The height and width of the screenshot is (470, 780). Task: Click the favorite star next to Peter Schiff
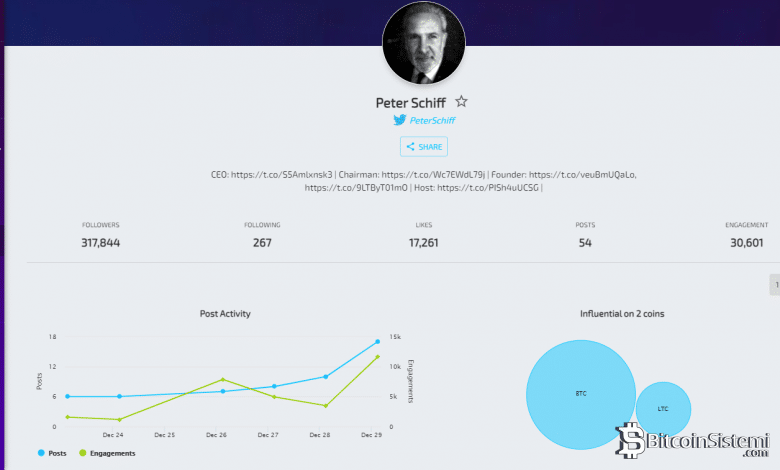(461, 102)
